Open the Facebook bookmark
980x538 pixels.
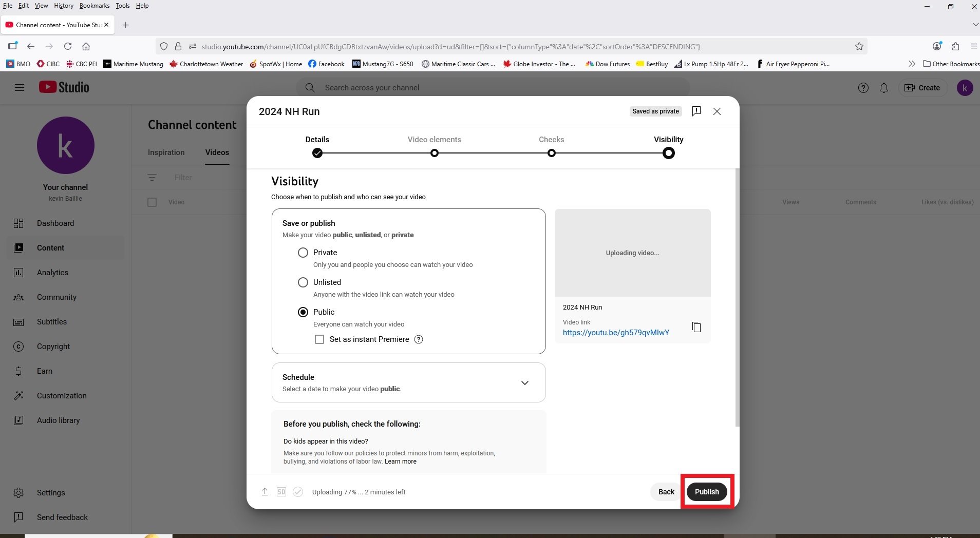[327, 64]
